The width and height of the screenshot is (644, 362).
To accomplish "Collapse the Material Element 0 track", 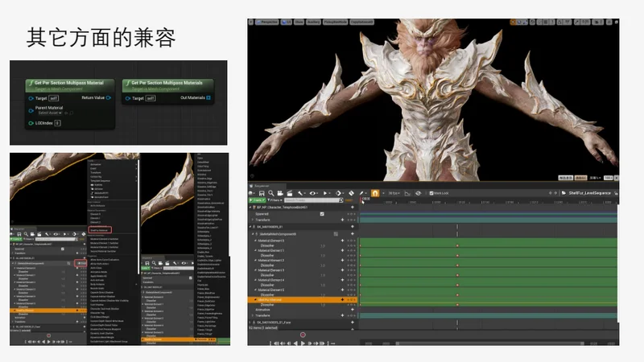I will click(255, 241).
